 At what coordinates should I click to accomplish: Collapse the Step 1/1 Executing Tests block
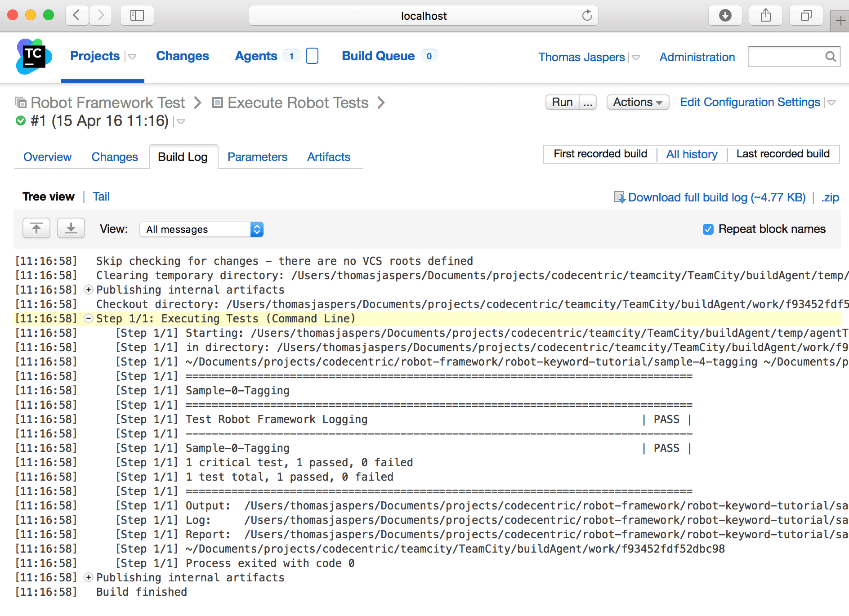[x=89, y=319]
